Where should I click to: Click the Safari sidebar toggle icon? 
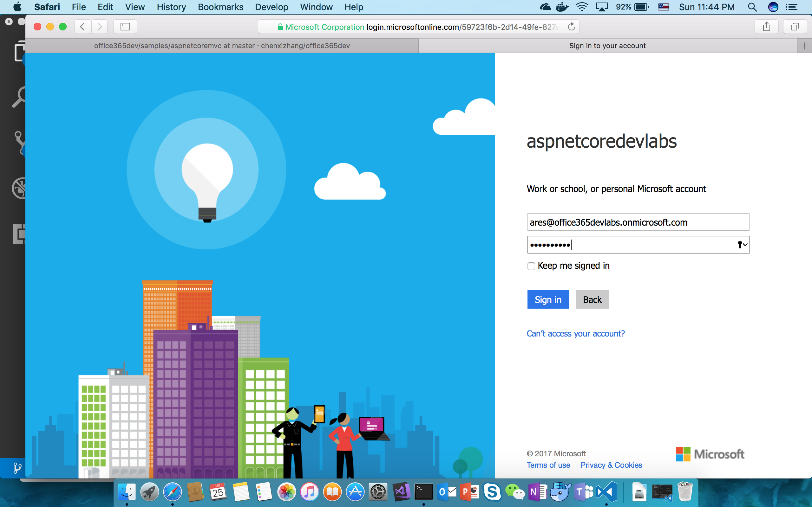pos(125,27)
